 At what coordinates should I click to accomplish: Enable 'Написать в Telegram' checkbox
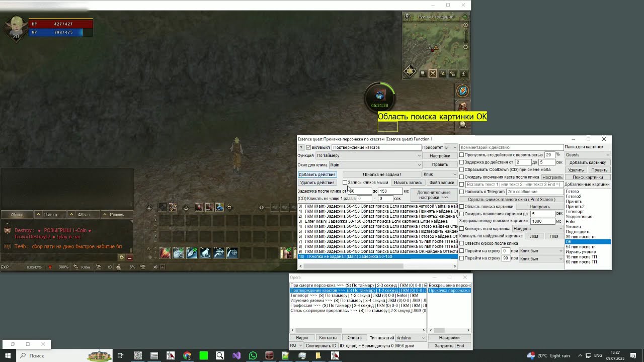pos(462,192)
